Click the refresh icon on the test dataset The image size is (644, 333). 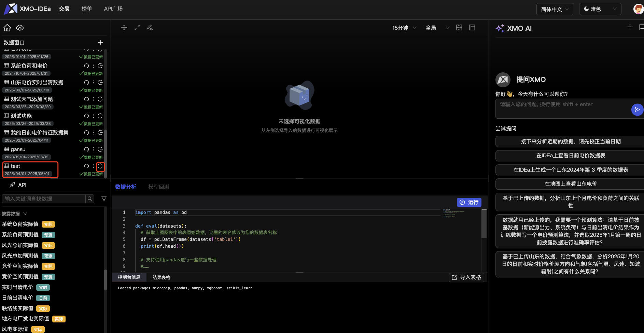coord(100,166)
